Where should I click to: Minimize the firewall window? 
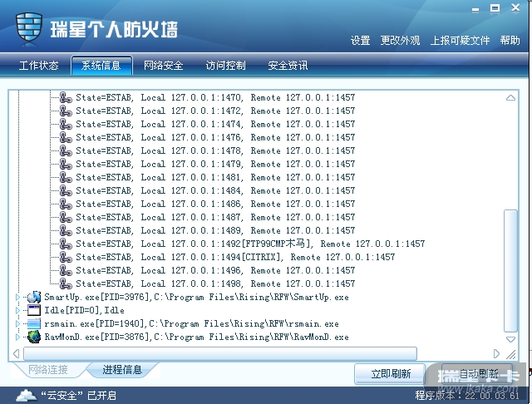475,8
